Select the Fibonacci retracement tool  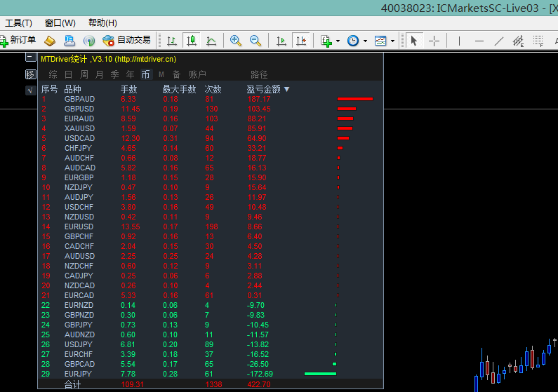[538, 41]
